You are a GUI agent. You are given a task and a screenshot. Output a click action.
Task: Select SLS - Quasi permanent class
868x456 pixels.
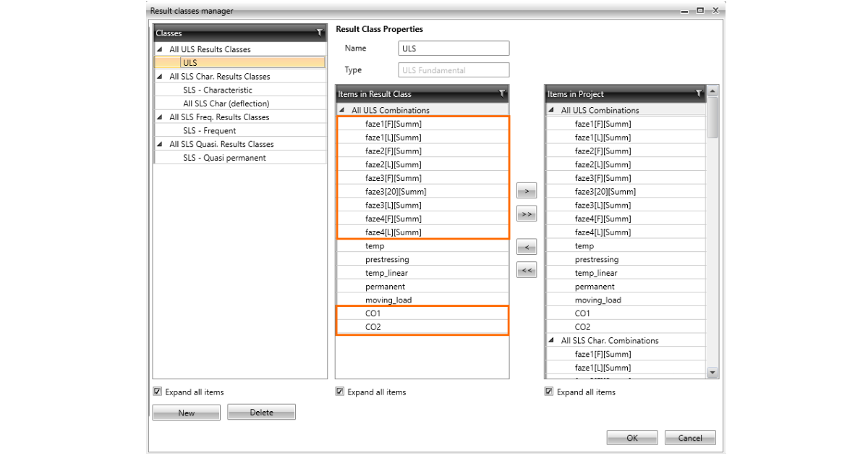pyautogui.click(x=224, y=158)
